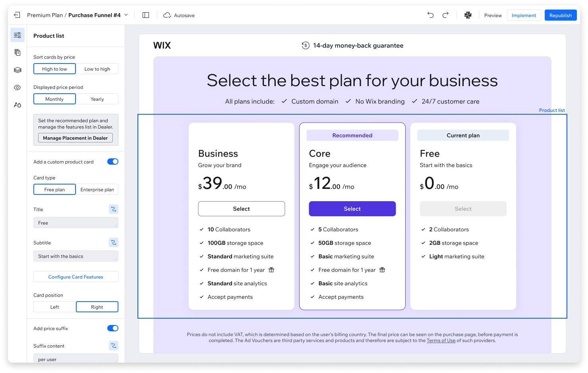Click the Autosave cloud icon

(x=167, y=15)
